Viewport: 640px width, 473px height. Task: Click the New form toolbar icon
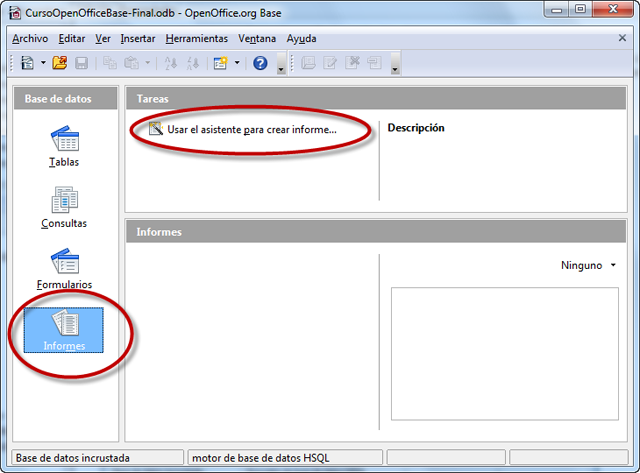point(220,63)
